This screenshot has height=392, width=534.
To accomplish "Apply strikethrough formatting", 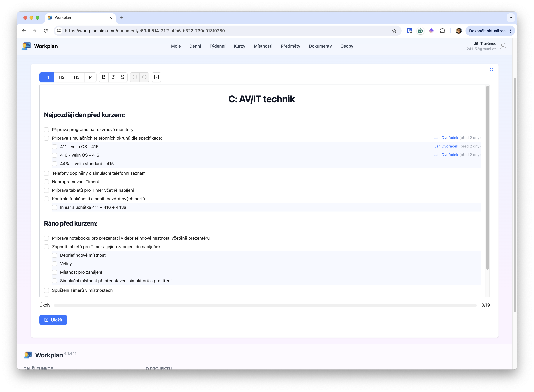I will coord(123,77).
